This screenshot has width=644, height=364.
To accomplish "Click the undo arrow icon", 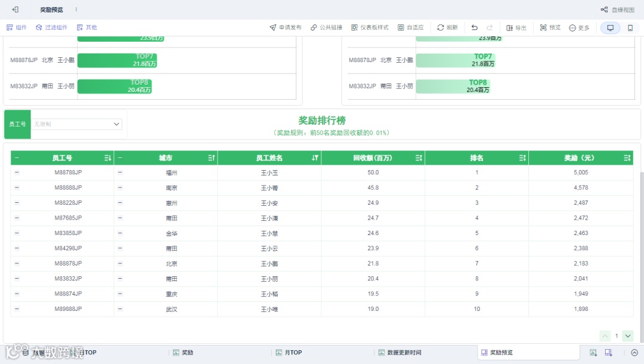I will pyautogui.click(x=475, y=27).
